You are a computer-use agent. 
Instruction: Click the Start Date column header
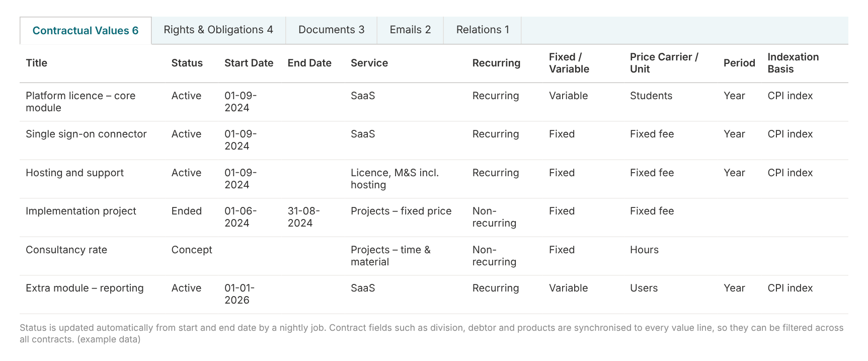pyautogui.click(x=249, y=63)
